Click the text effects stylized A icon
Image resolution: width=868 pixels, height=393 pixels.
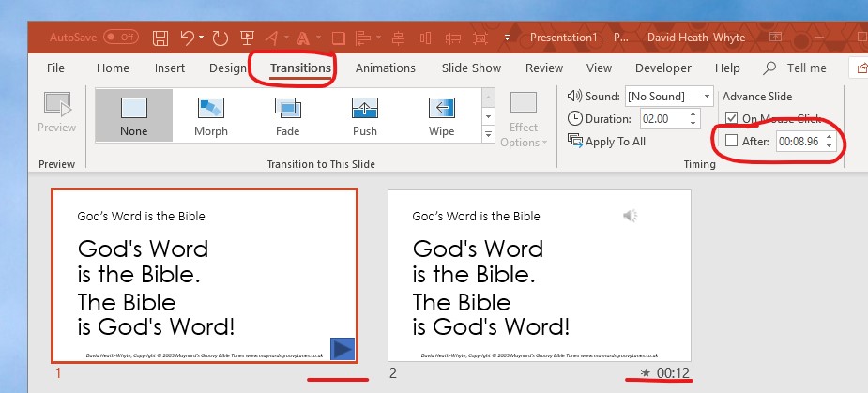tap(271, 38)
